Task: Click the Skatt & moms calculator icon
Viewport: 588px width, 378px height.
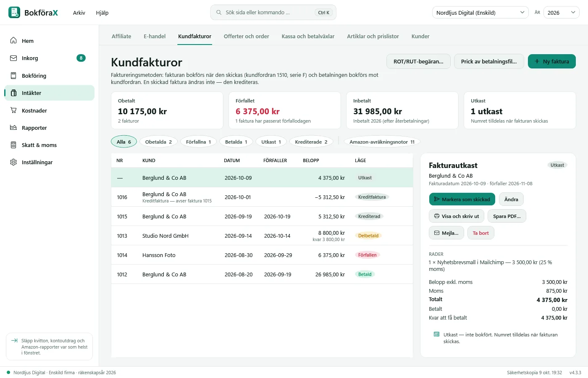Action: (x=13, y=145)
